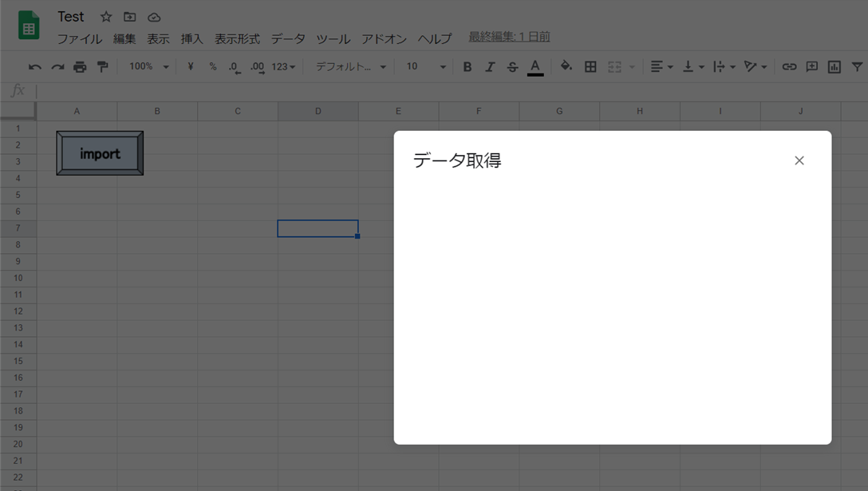This screenshot has height=491, width=868.
Task: Toggle bold formatting
Action: click(468, 67)
